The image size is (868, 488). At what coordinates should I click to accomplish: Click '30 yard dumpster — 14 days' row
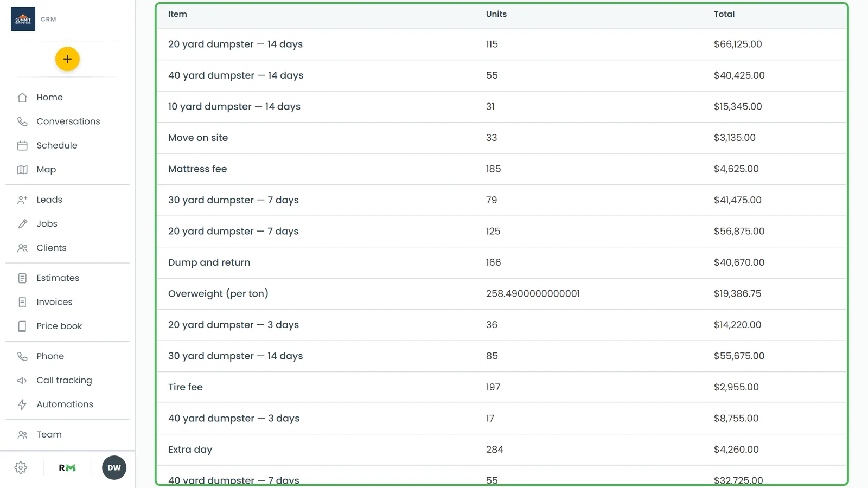502,356
